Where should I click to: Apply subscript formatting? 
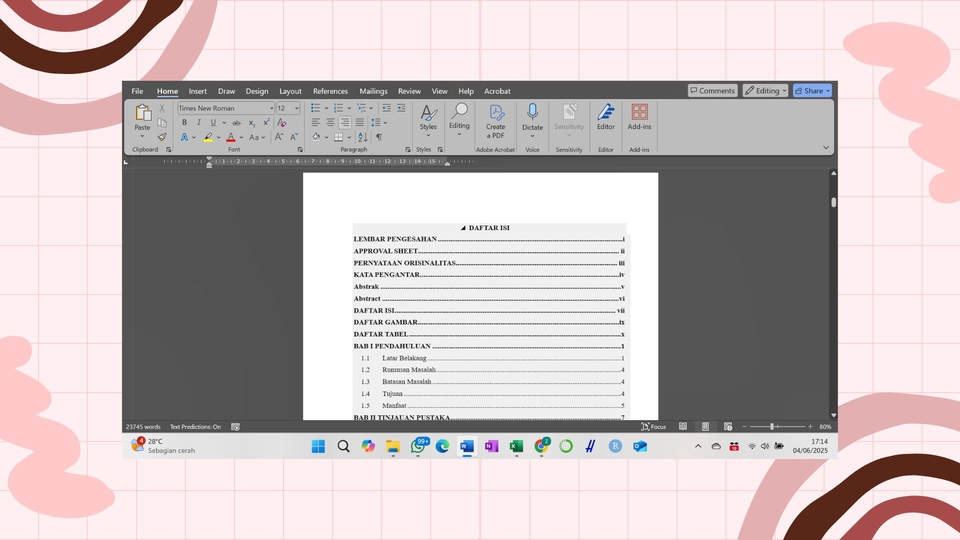coord(252,122)
